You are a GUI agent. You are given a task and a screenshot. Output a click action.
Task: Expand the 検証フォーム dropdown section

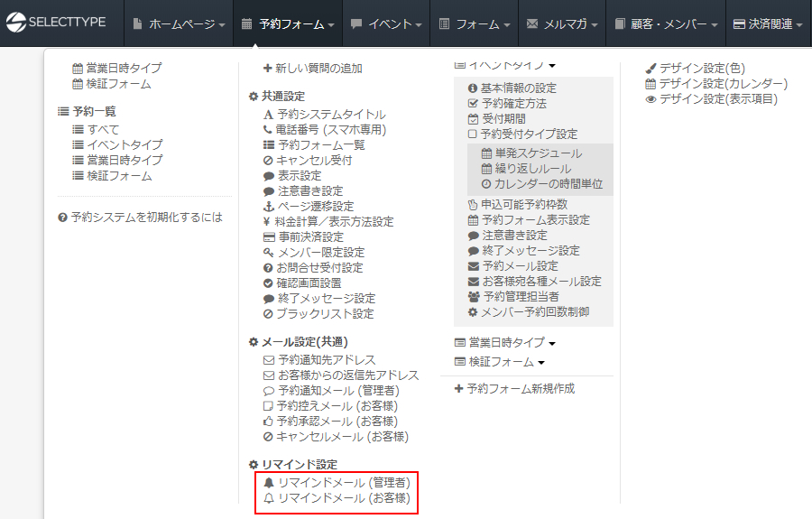(499, 363)
